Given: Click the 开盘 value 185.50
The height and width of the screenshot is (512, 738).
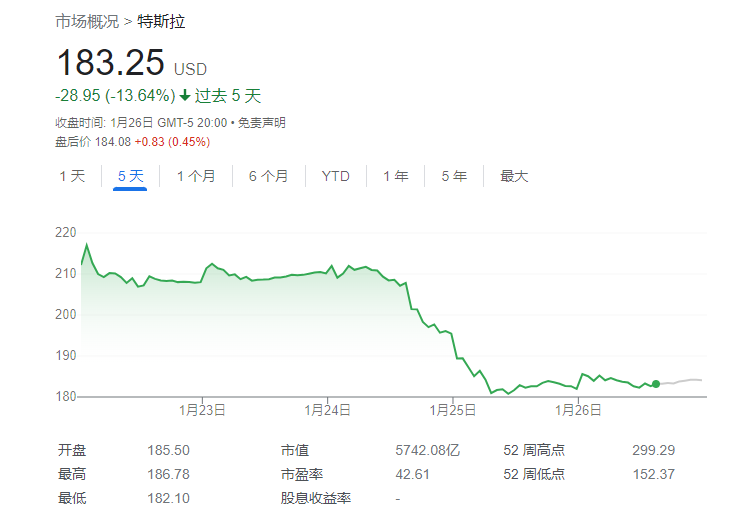Looking at the screenshot, I should pyautogui.click(x=168, y=450).
